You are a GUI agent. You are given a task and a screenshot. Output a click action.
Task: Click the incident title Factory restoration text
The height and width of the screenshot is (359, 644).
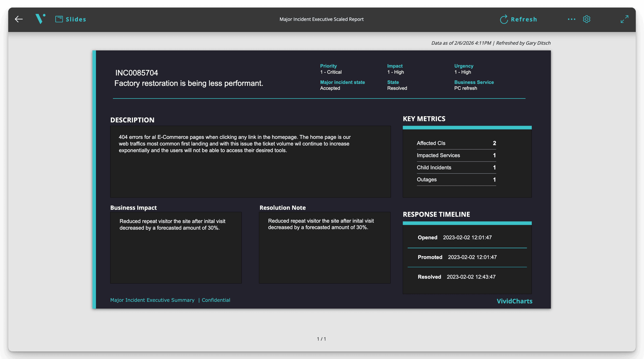tap(189, 83)
